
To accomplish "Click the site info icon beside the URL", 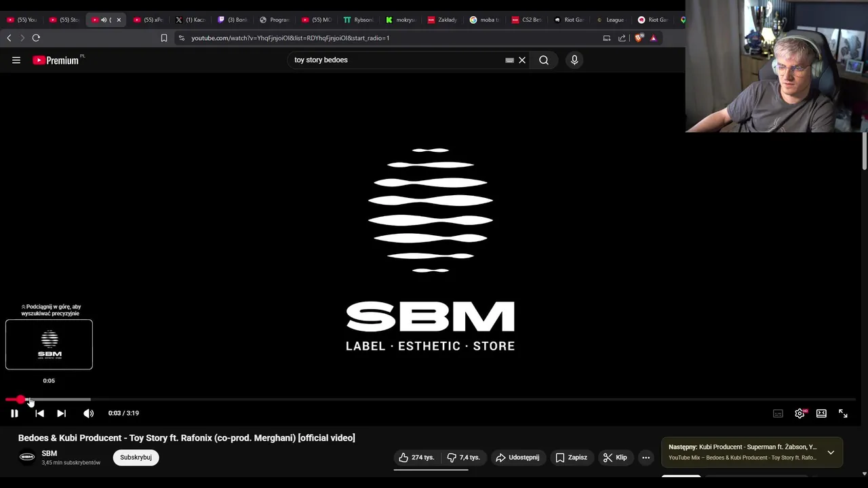I will tap(181, 38).
